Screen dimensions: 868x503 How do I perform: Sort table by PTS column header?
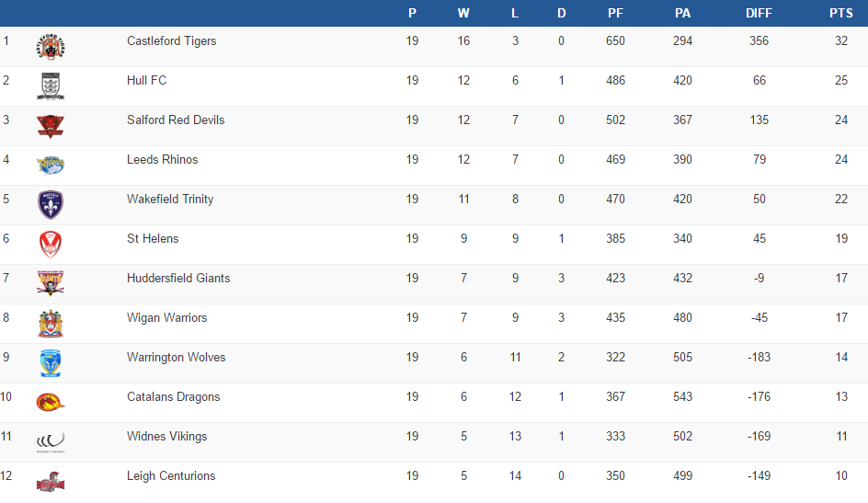click(840, 13)
